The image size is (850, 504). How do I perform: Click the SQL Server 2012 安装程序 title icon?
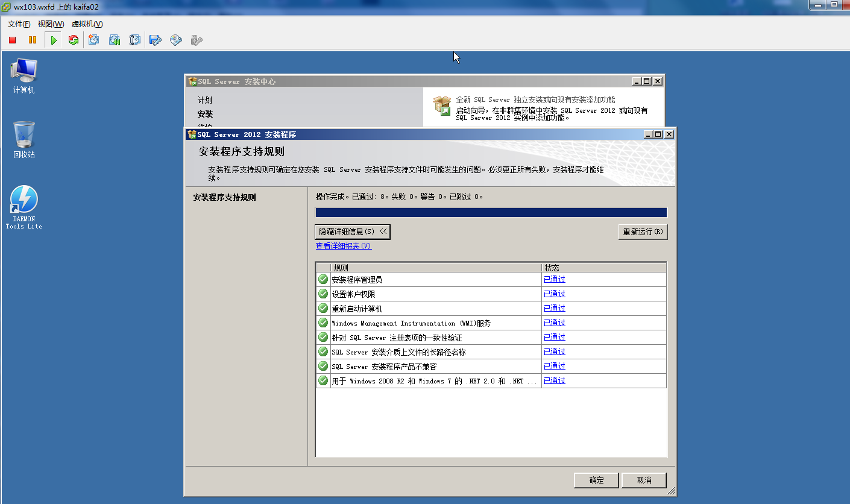point(192,134)
